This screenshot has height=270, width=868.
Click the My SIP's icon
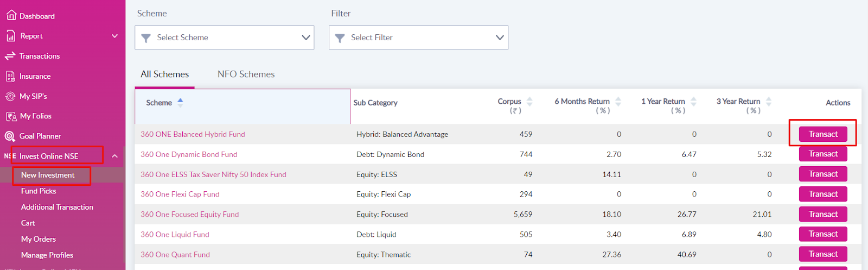[10, 96]
